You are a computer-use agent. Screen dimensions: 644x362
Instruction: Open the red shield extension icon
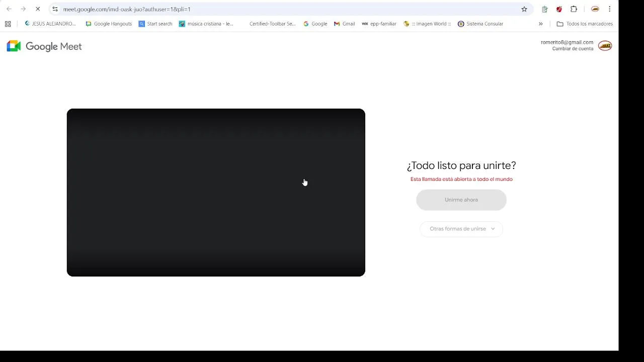click(x=559, y=9)
